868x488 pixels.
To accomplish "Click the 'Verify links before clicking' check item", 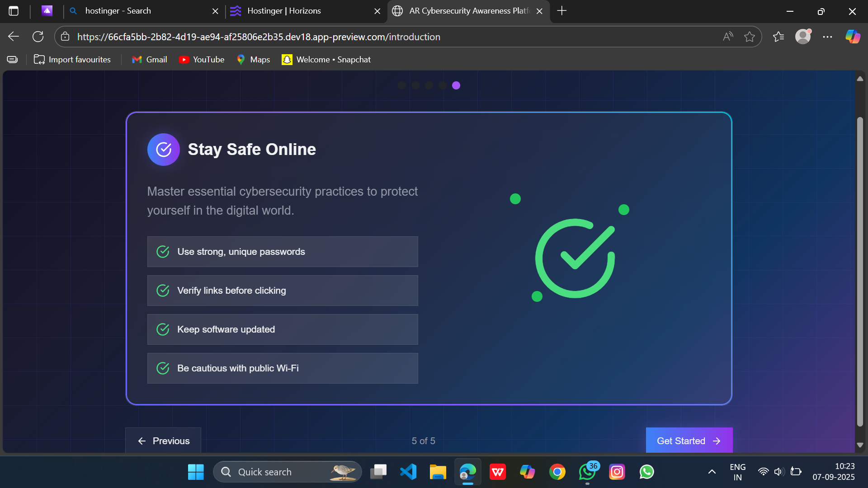I will (x=282, y=291).
